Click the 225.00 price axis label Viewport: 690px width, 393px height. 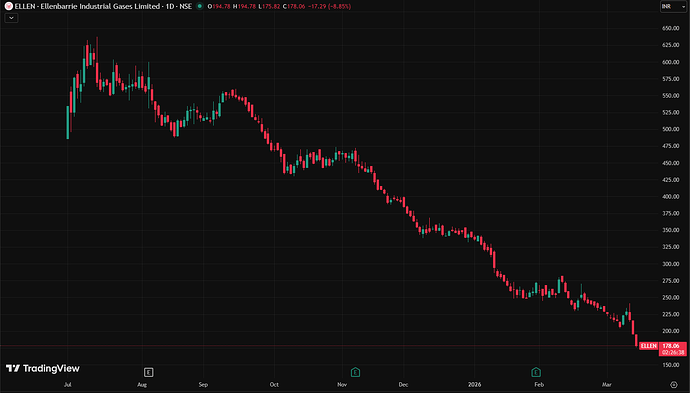[x=671, y=314]
